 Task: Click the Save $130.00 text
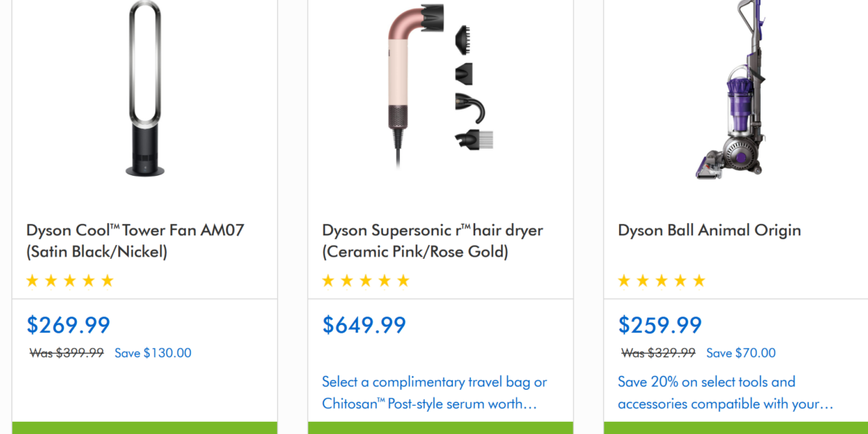[153, 353]
